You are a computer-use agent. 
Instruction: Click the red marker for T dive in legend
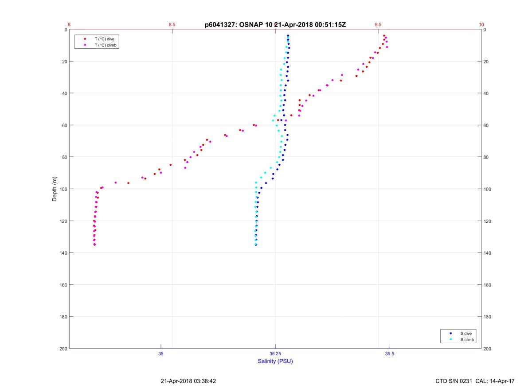[x=85, y=39]
